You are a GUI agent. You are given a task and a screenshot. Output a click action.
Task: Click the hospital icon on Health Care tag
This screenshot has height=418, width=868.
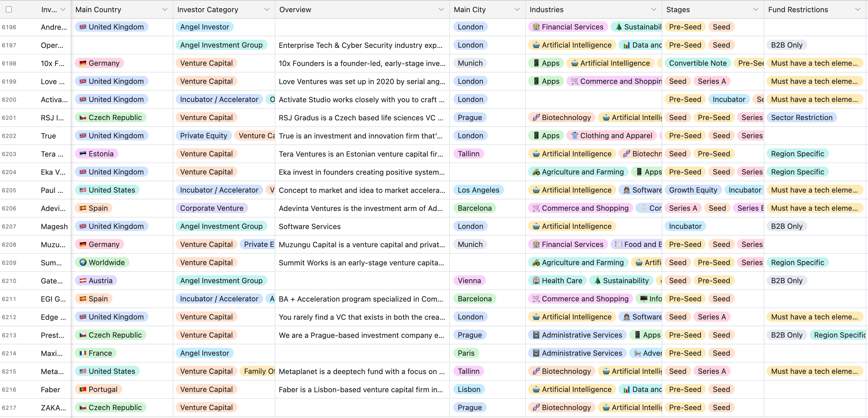(x=536, y=281)
